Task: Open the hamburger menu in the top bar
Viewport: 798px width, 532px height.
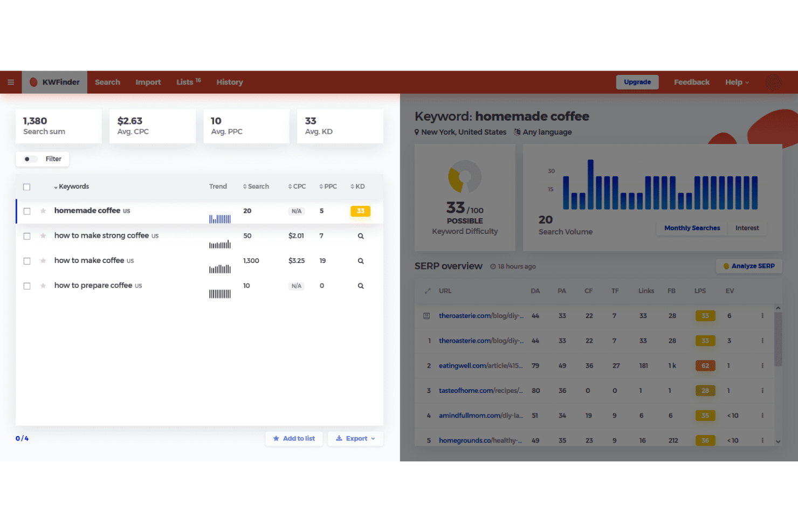Action: 11,82
